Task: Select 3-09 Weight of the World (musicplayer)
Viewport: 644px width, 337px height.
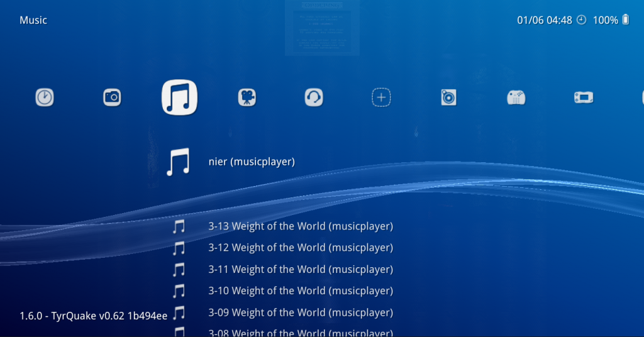Action: tap(300, 312)
